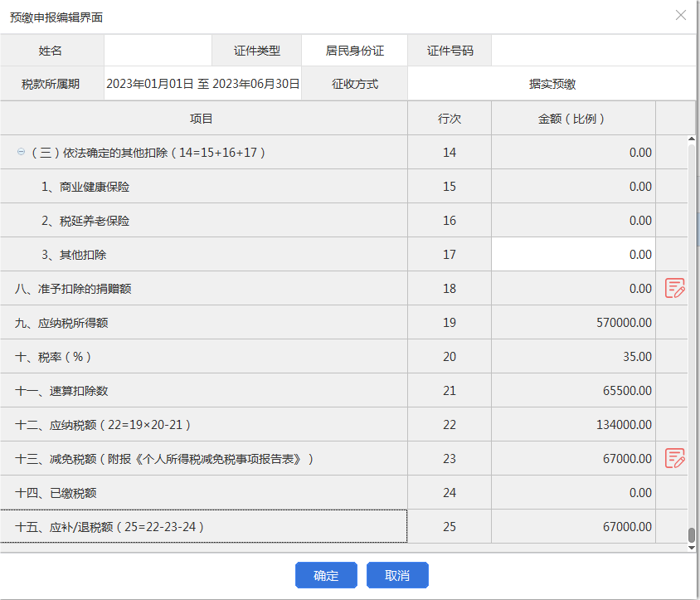Click the 其他扣除 amount input on row 17

point(573,254)
